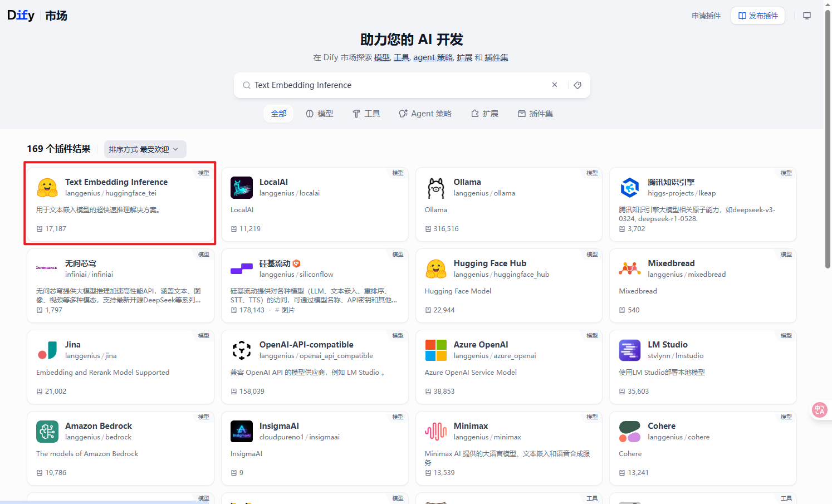Click the 169 个插件结果 heading
Image resolution: width=832 pixels, height=504 pixels.
[58, 149]
